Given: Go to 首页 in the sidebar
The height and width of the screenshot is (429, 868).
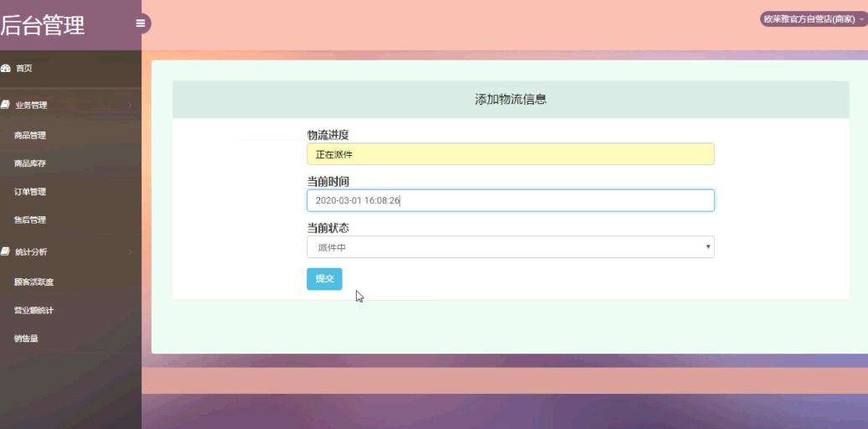Looking at the screenshot, I should [x=23, y=69].
